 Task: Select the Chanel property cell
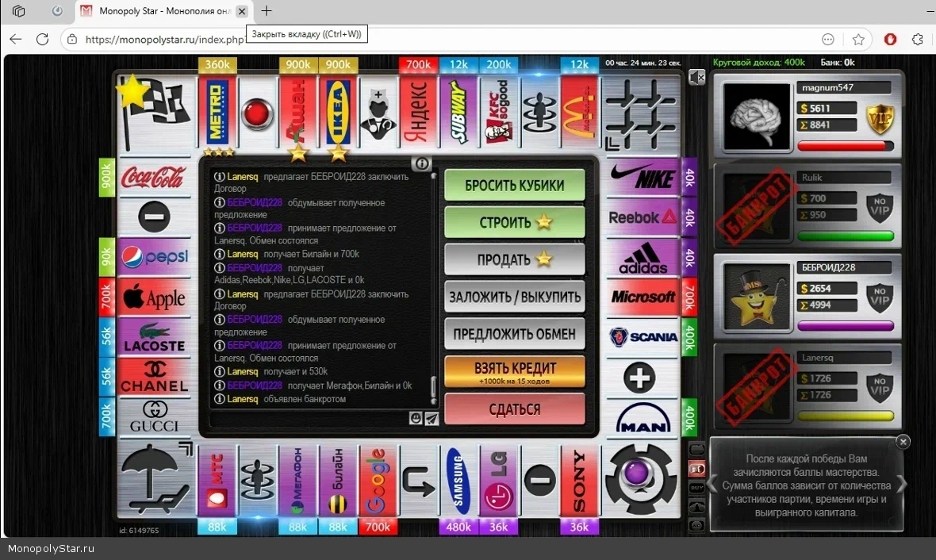tap(154, 377)
